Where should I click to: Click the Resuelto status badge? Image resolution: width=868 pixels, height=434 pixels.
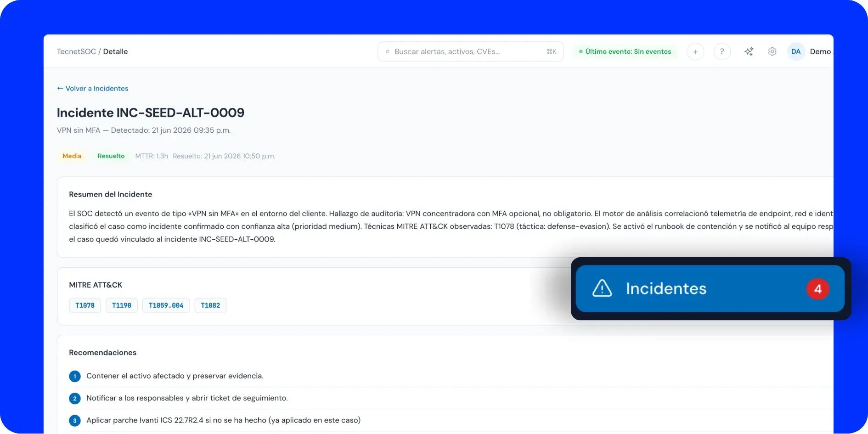pyautogui.click(x=111, y=156)
